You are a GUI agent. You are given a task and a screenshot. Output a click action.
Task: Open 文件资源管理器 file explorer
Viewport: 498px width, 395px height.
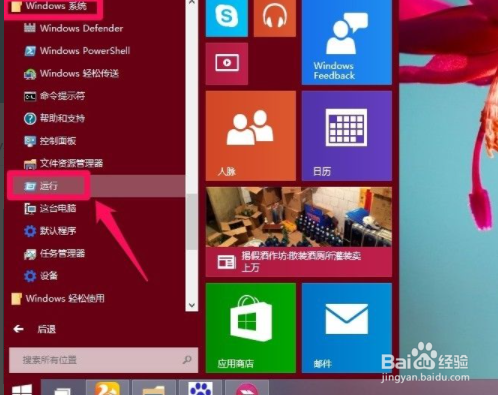click(x=63, y=163)
